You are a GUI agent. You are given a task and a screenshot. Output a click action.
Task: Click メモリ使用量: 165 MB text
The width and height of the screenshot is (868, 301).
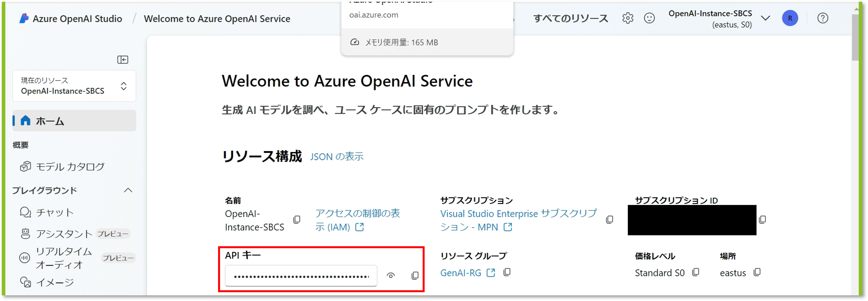point(402,42)
